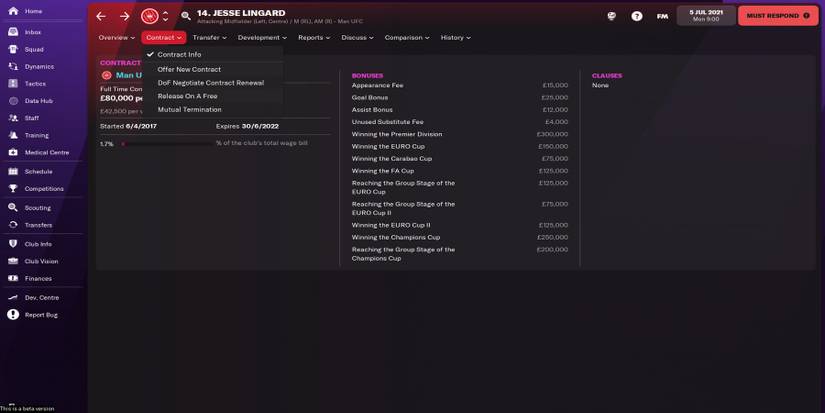Click the FM menu icon
The width and height of the screenshot is (825, 413).
pyautogui.click(x=662, y=16)
